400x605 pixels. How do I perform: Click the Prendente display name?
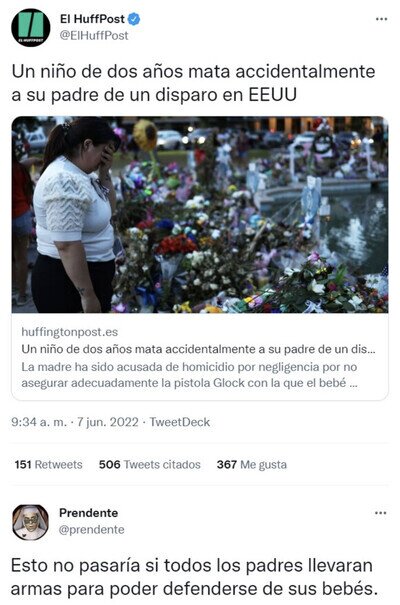[88, 513]
